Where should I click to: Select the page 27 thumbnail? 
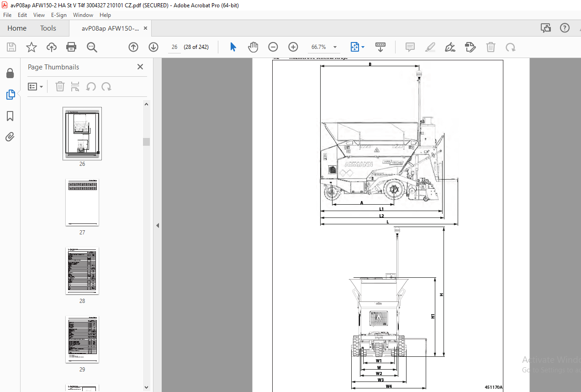(82, 202)
